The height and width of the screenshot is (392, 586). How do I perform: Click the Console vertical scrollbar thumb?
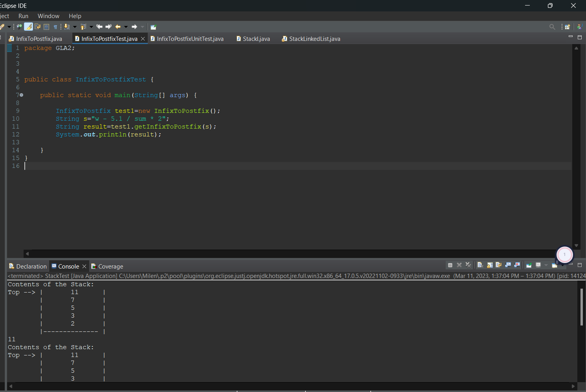pyautogui.click(x=581, y=307)
